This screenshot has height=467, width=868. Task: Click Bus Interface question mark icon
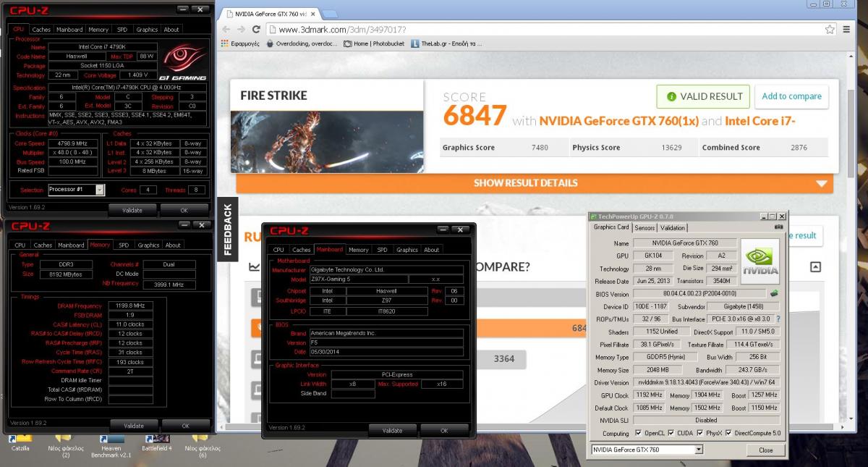[x=778, y=319]
